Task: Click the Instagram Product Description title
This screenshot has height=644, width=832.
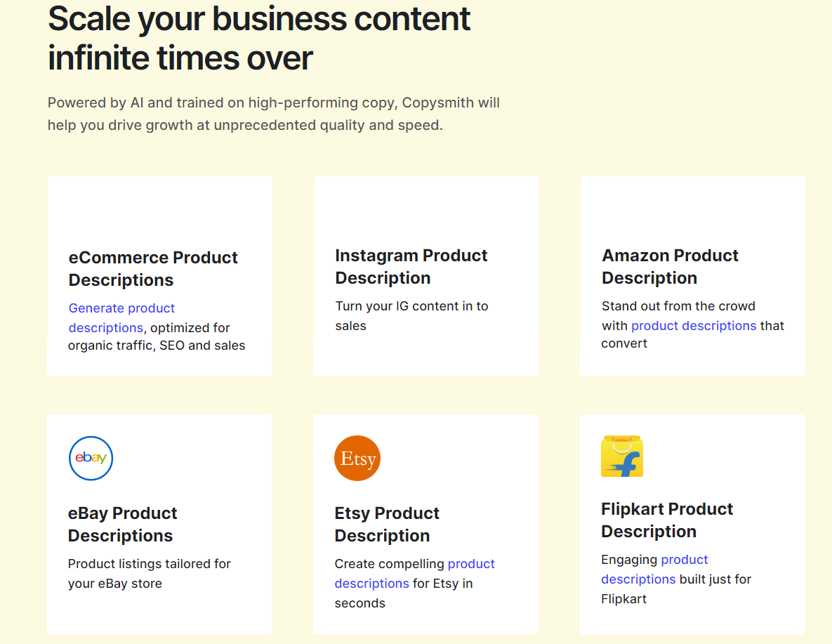Action: tap(411, 266)
